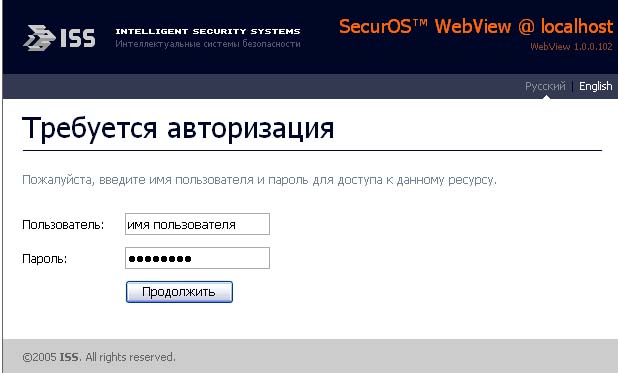The image size is (618, 373).
Task: Click the All rights reserved footer text
Action: [130, 357]
